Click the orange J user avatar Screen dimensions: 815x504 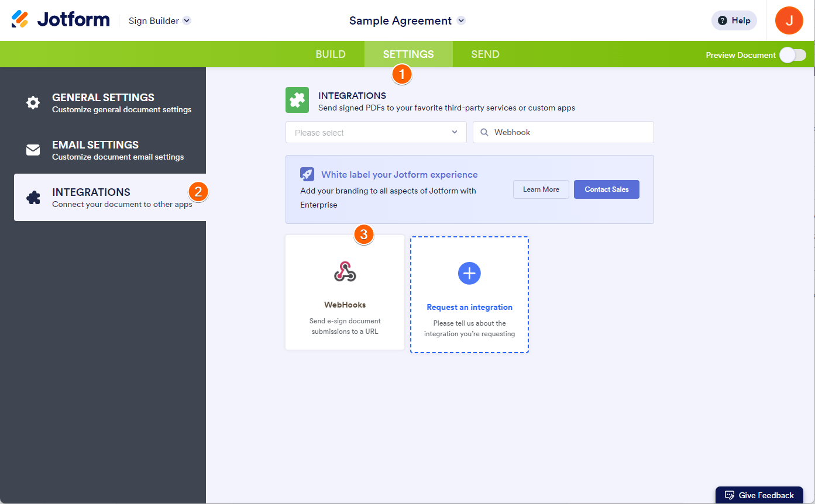(x=789, y=20)
